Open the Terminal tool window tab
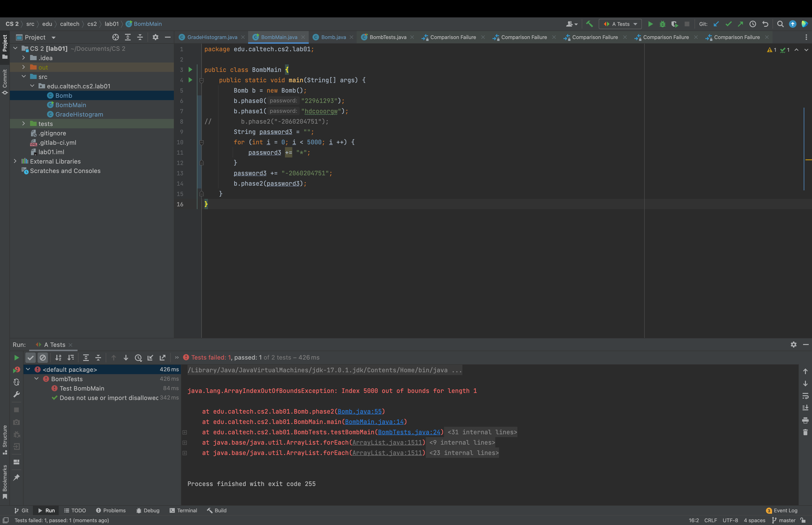 (x=183, y=510)
